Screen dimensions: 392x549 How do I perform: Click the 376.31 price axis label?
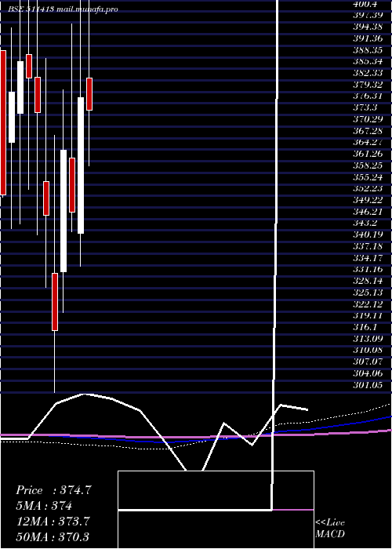(x=367, y=96)
